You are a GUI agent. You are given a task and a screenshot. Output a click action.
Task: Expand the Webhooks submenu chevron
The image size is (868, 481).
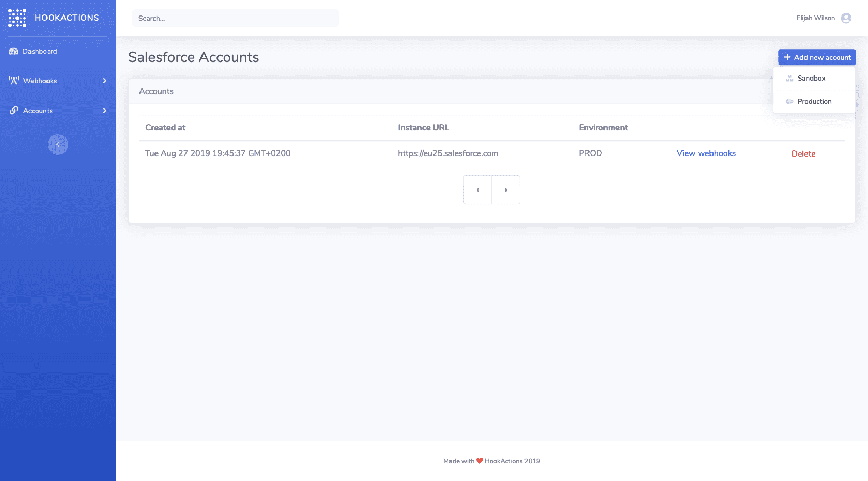tap(105, 81)
